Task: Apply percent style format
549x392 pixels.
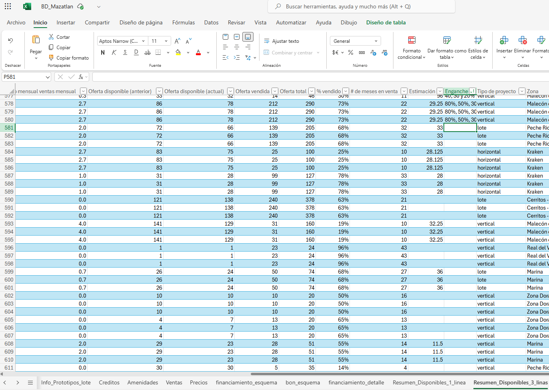Action: click(351, 52)
